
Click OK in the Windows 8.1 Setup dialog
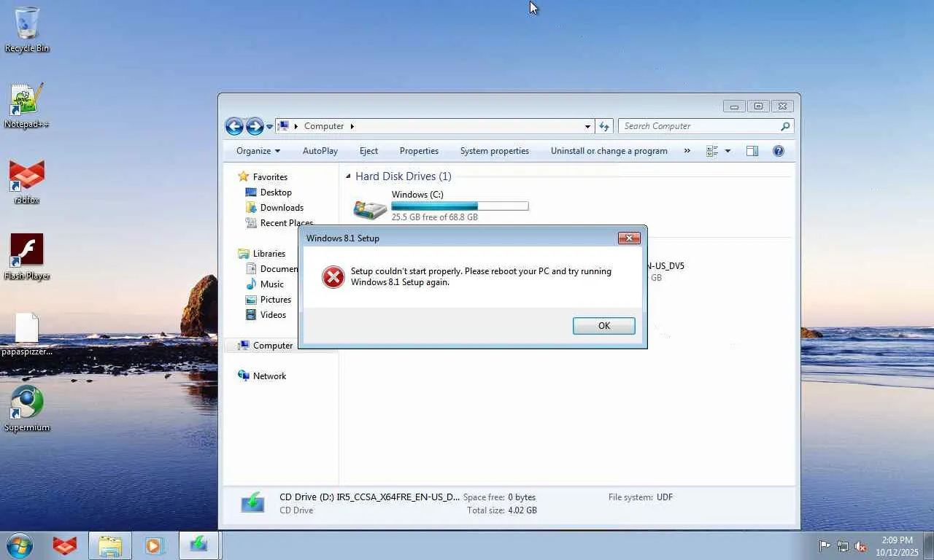[x=604, y=326]
